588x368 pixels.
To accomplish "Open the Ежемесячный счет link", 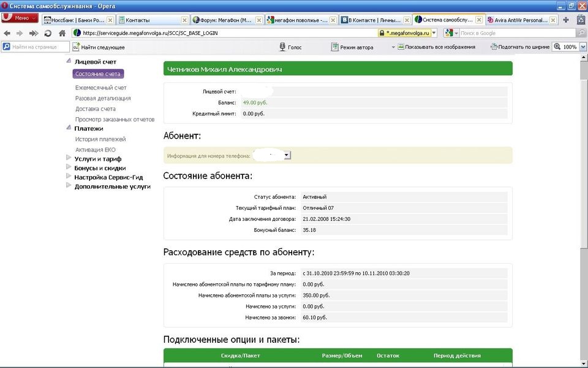I will [x=100, y=88].
